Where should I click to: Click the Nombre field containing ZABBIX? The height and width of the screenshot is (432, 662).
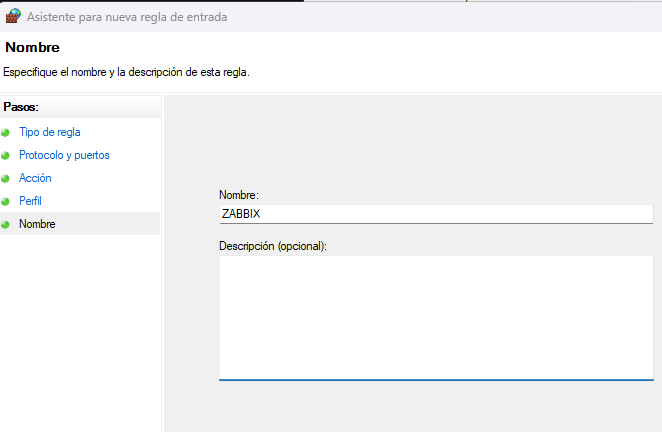(436, 214)
